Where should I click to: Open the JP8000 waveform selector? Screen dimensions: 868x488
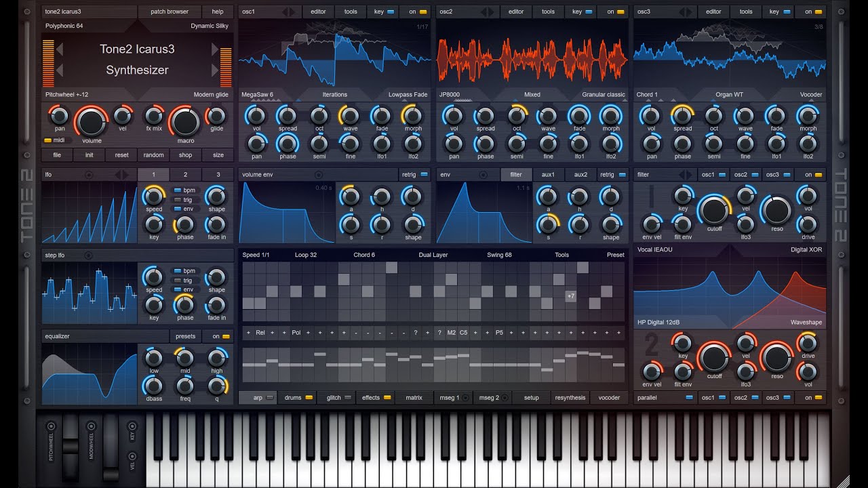(x=449, y=95)
